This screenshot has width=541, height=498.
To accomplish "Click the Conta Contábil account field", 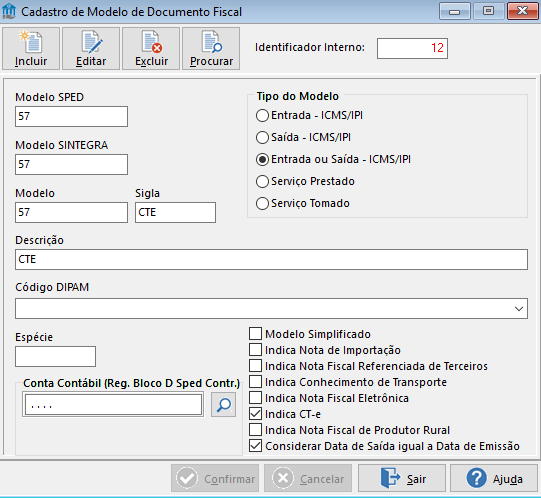I will point(113,404).
